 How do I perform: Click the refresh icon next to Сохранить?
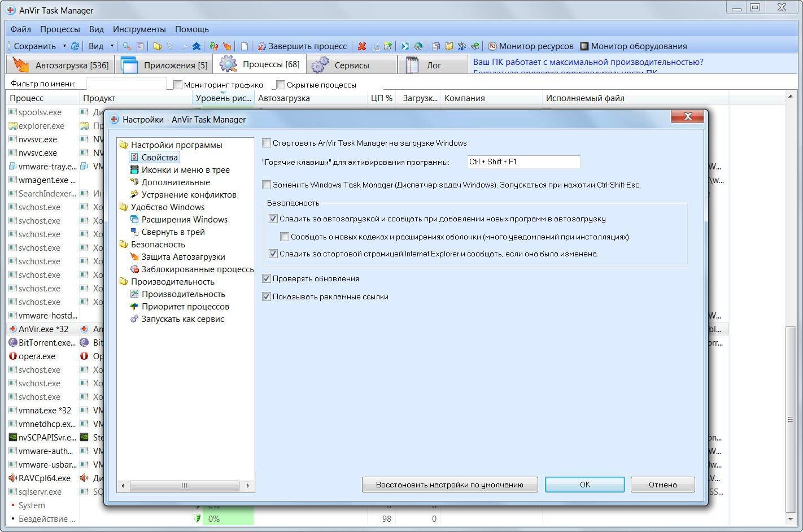(75, 46)
